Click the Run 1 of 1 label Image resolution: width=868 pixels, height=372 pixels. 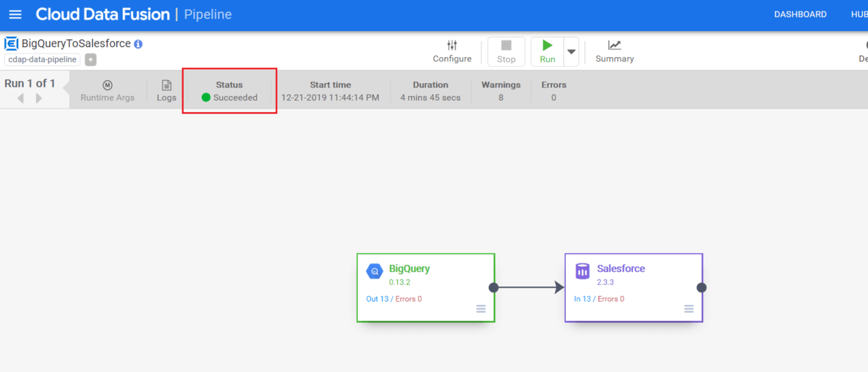(x=30, y=83)
